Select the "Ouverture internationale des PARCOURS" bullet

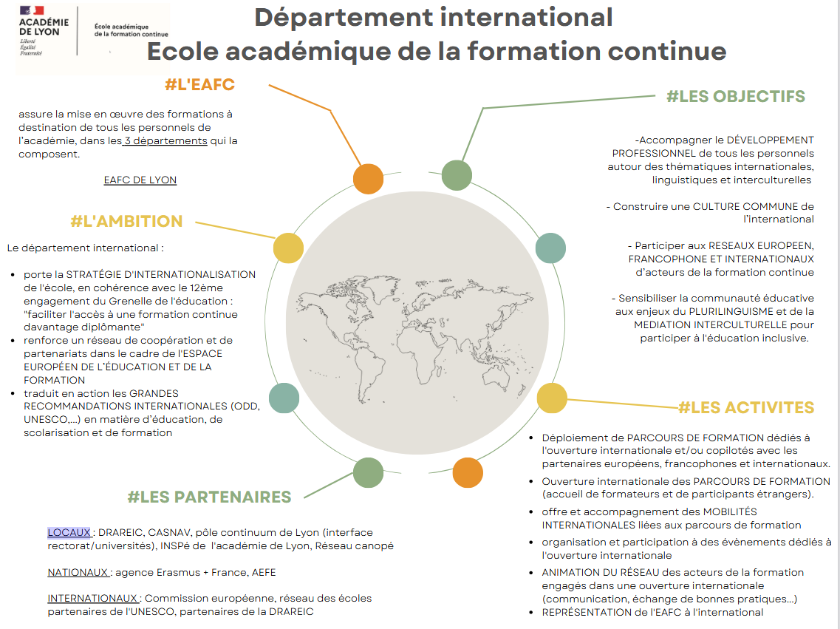pyautogui.click(x=686, y=488)
